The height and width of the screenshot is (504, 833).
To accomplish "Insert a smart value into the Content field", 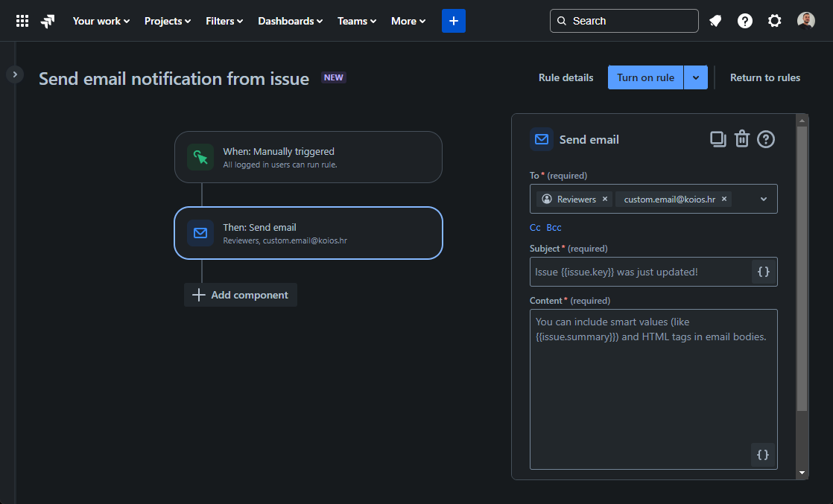I will tap(762, 454).
